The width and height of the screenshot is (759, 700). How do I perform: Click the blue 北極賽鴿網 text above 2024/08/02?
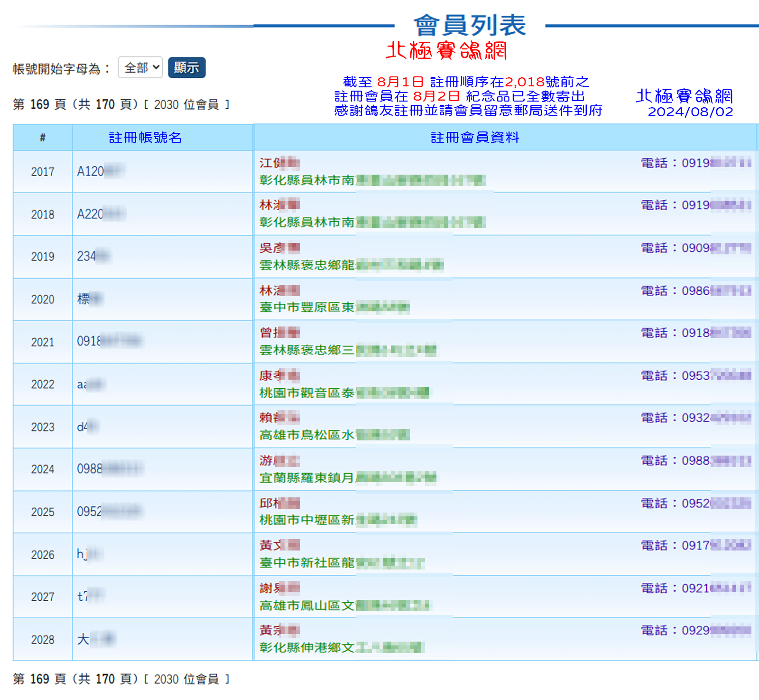click(x=684, y=96)
